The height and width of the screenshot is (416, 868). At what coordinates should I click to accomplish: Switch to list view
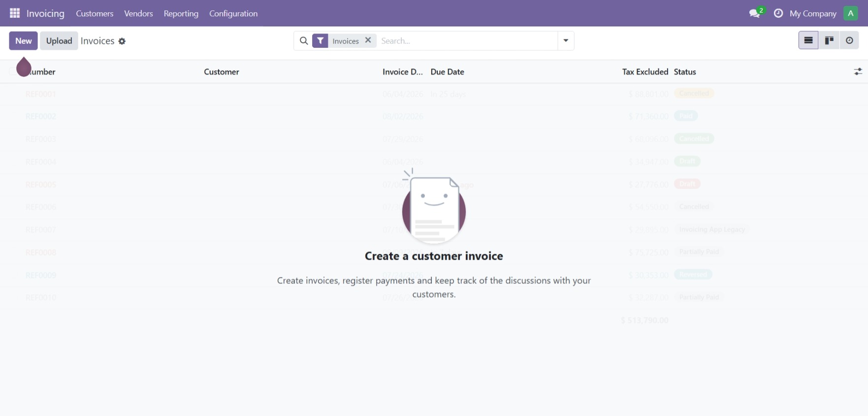click(x=808, y=40)
